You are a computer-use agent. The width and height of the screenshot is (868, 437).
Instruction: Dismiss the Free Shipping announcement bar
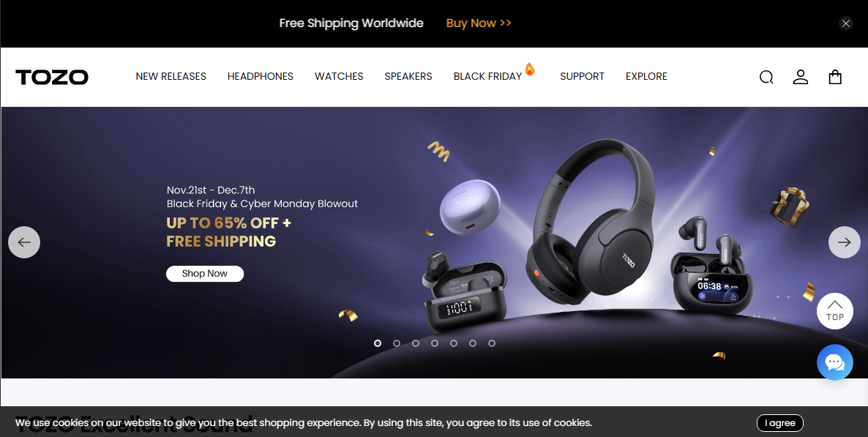(846, 23)
